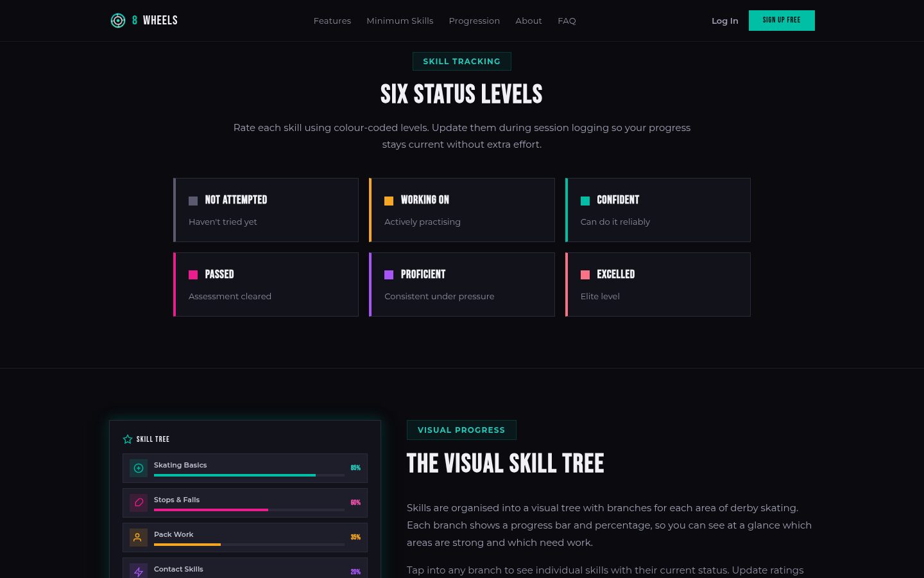Click the 'Actively practising' description
924x578 pixels.
point(422,222)
